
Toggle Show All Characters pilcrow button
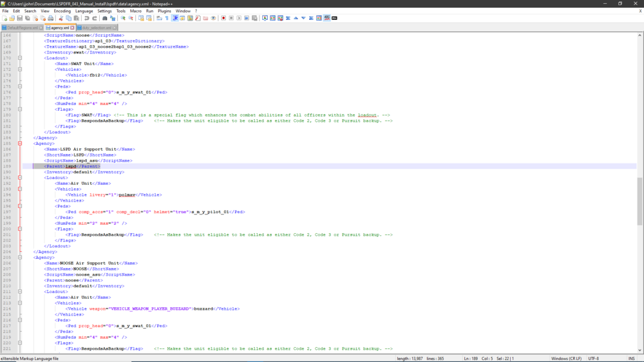(167, 18)
